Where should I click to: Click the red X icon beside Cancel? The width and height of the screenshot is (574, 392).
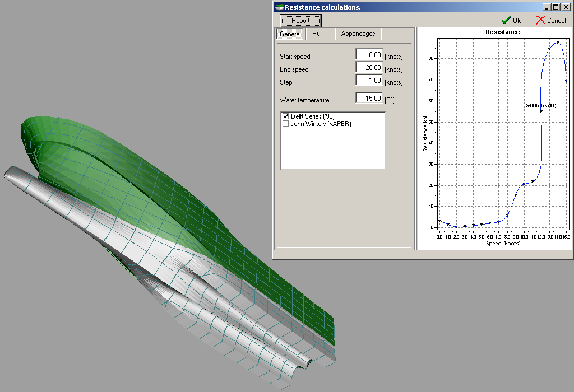(x=540, y=20)
